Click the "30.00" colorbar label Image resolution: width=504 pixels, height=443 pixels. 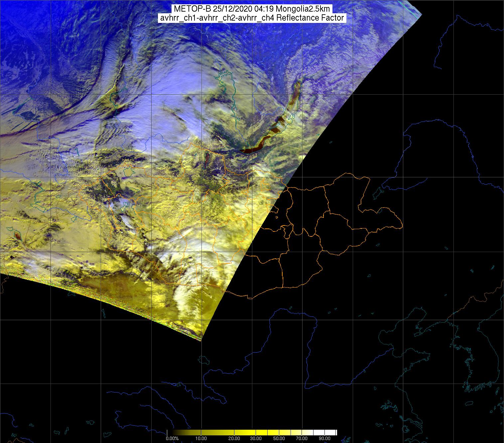[256, 438]
